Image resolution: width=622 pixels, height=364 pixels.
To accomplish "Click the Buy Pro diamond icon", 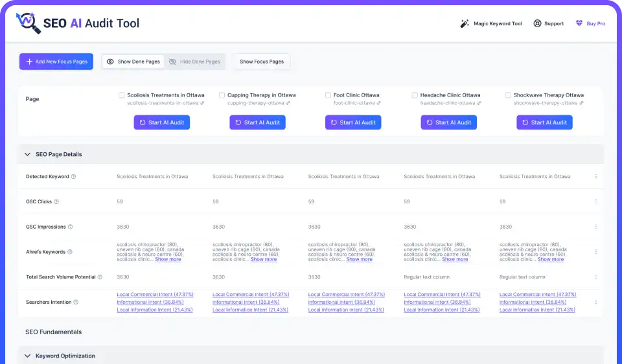I will (579, 23).
